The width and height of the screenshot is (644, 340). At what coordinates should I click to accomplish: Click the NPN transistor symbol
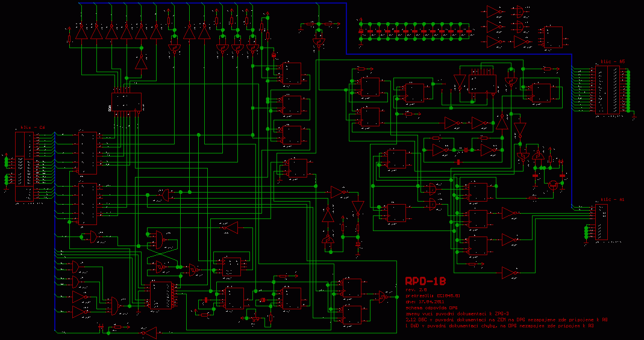point(553,185)
